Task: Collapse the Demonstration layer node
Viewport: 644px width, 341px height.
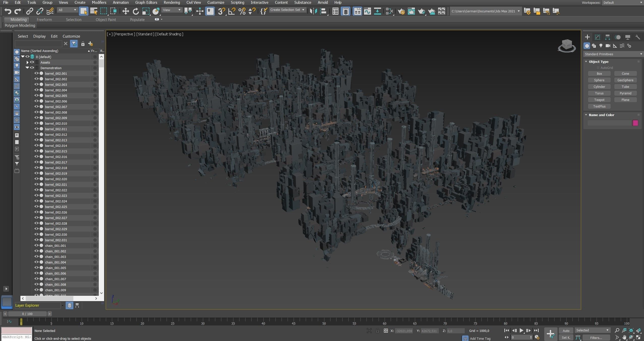Action: [x=27, y=68]
